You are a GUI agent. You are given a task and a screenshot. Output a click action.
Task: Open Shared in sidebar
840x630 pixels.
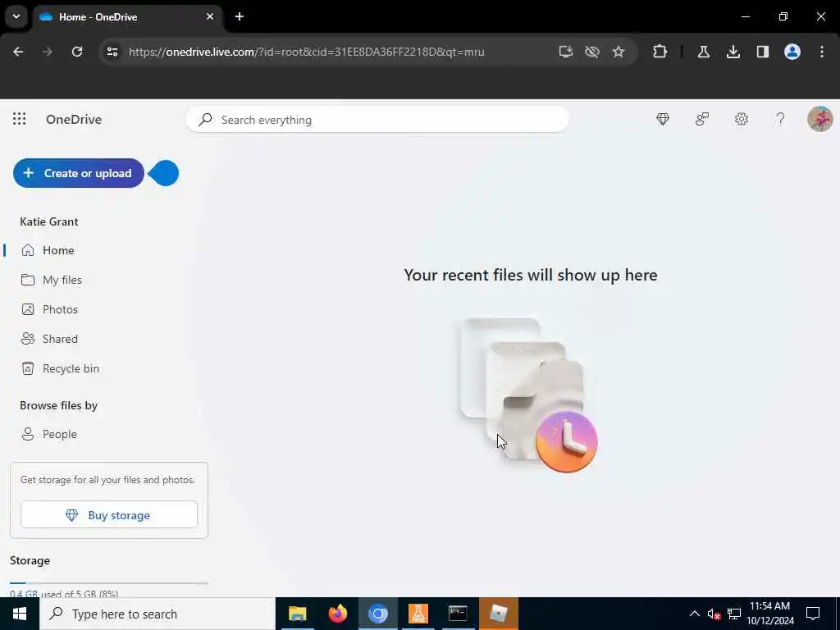(x=50, y=339)
